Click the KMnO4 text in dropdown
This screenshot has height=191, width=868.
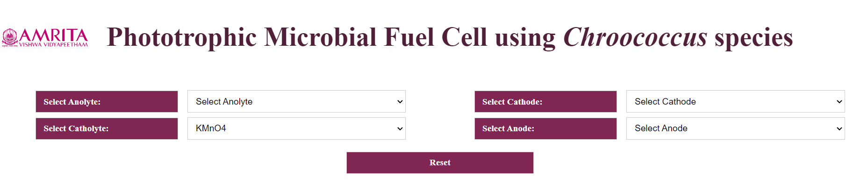(x=211, y=128)
